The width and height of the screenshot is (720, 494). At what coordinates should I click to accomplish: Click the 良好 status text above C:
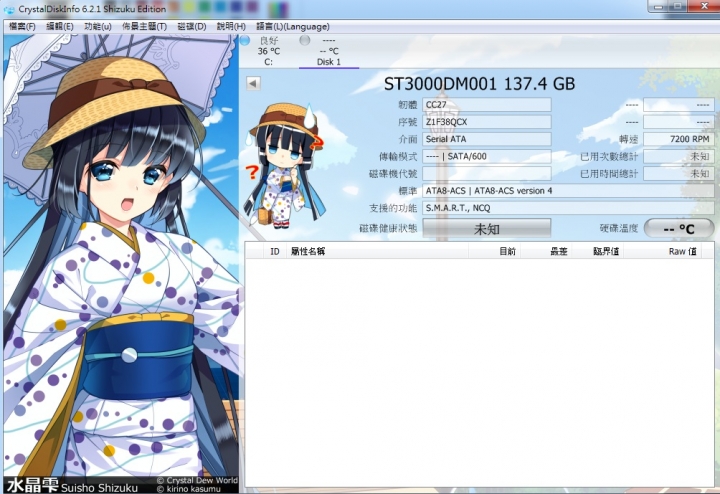269,40
